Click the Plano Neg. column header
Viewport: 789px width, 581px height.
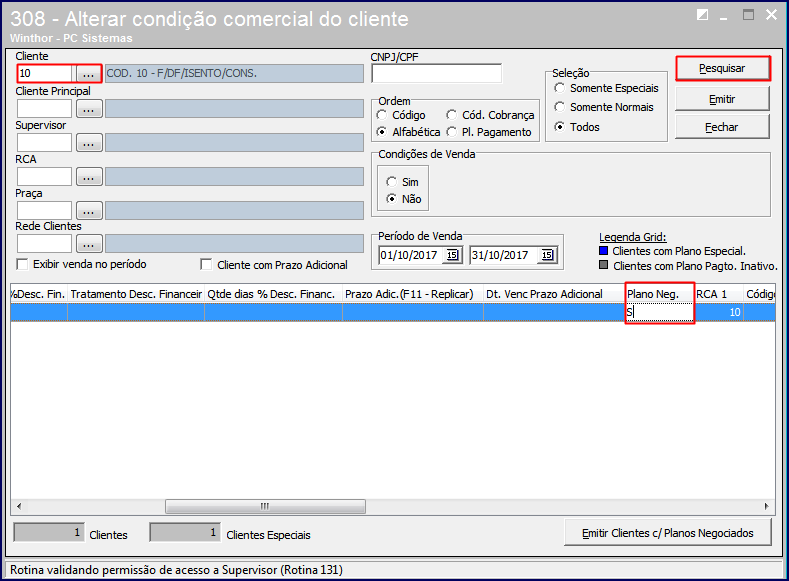pyautogui.click(x=659, y=294)
